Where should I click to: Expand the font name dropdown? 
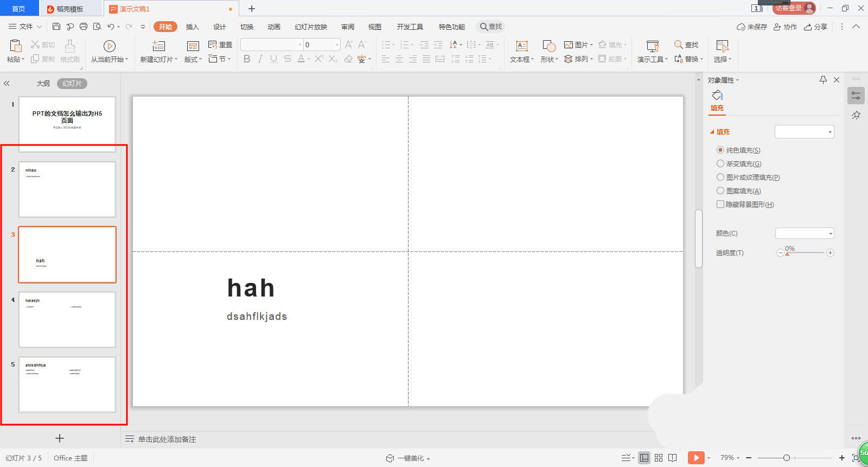tap(300, 45)
